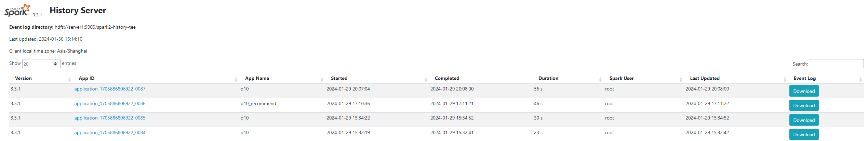Open application_1705886806922_0087 link
Screen dimensions: 868x141
[x=110, y=89]
